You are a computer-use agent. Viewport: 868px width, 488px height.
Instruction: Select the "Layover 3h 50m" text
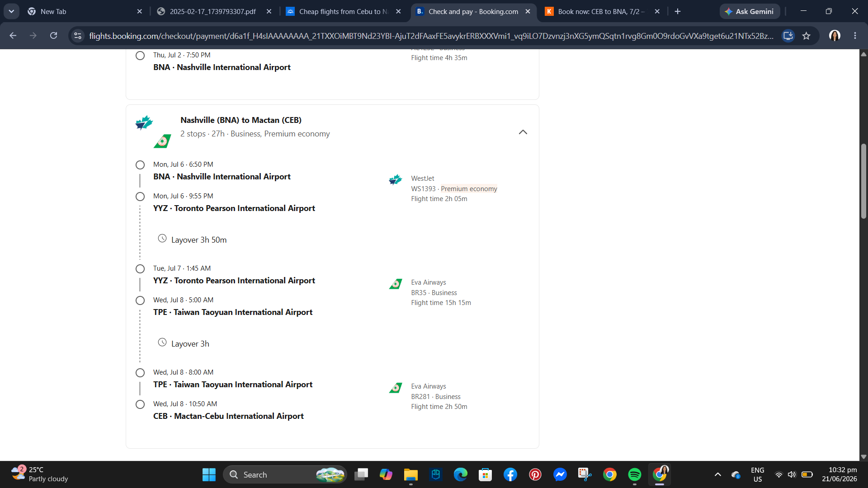coord(199,240)
